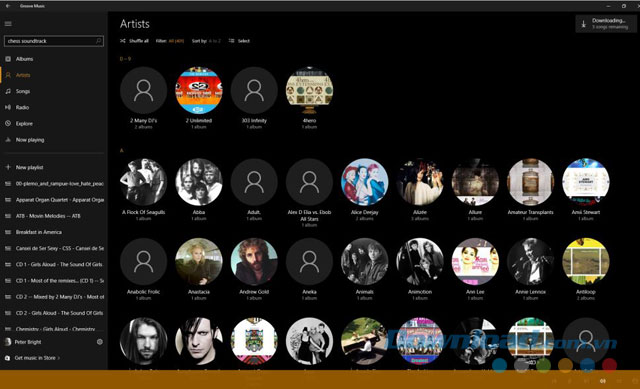Follow the Get music in Store link
Image resolution: width=640 pixels, height=389 pixels.
37,358
